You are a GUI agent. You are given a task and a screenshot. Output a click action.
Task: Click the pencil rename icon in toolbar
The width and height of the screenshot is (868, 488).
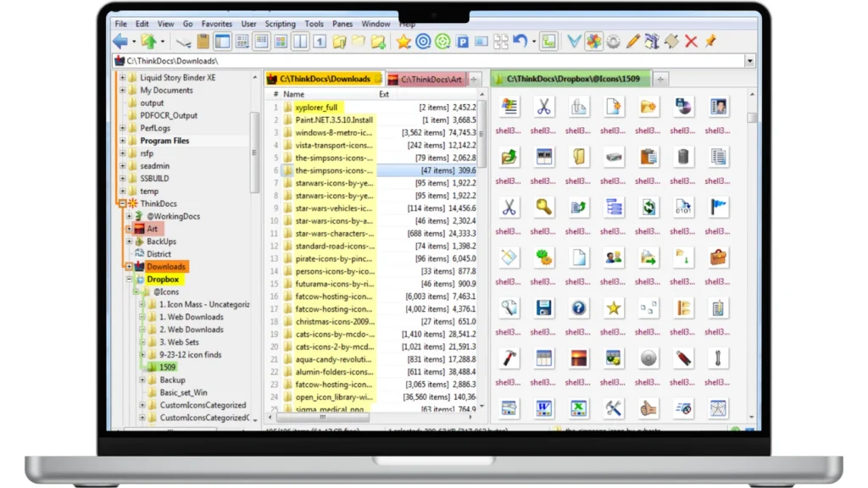click(x=632, y=42)
